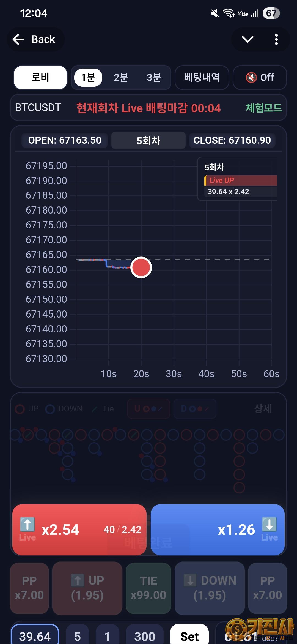297x644 pixels.
Task: Open the three-dot overflow menu
Action: tap(276, 39)
